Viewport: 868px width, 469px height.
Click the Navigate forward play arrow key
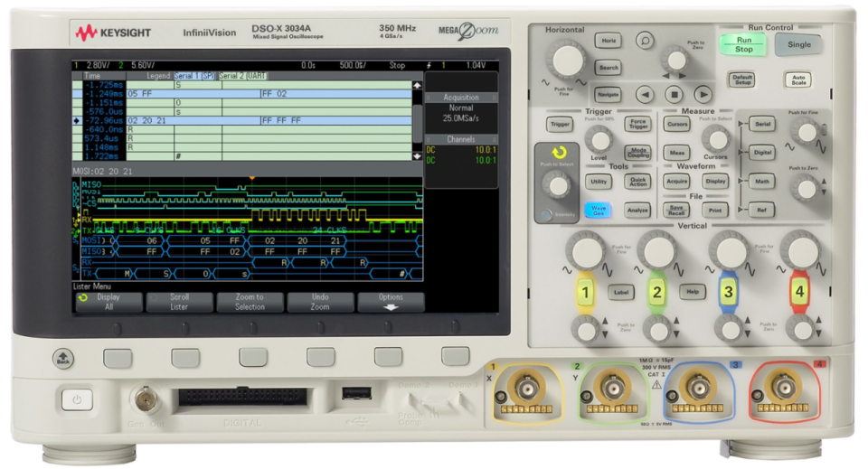click(x=703, y=95)
